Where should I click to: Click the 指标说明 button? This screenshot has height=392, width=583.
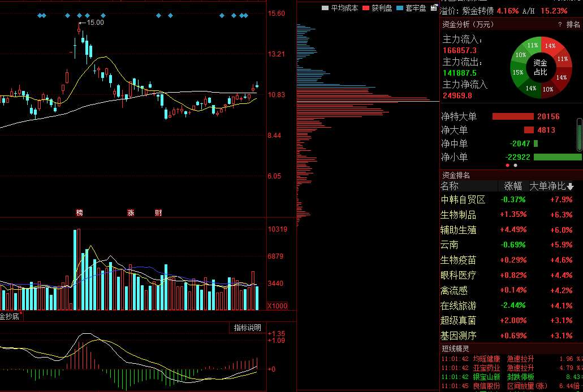pyautogui.click(x=248, y=328)
